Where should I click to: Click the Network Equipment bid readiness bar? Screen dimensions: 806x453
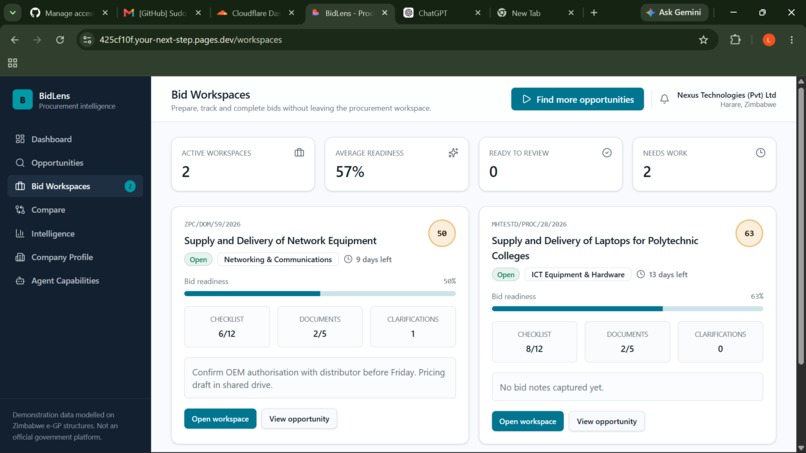coord(320,294)
